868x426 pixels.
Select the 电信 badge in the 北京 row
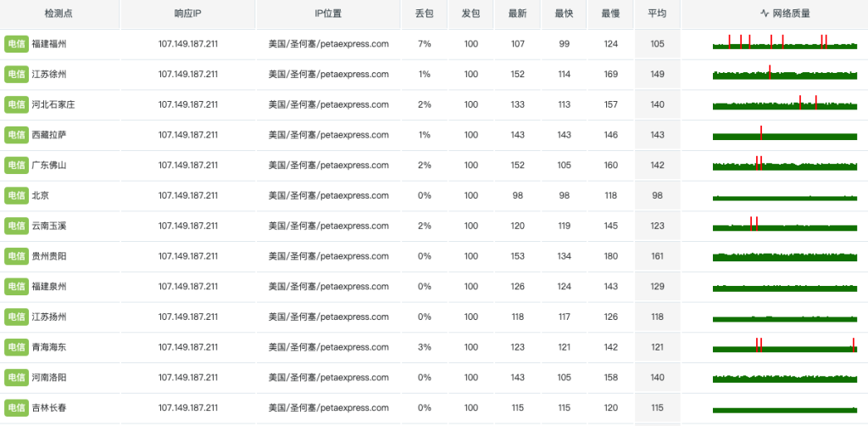16,195
